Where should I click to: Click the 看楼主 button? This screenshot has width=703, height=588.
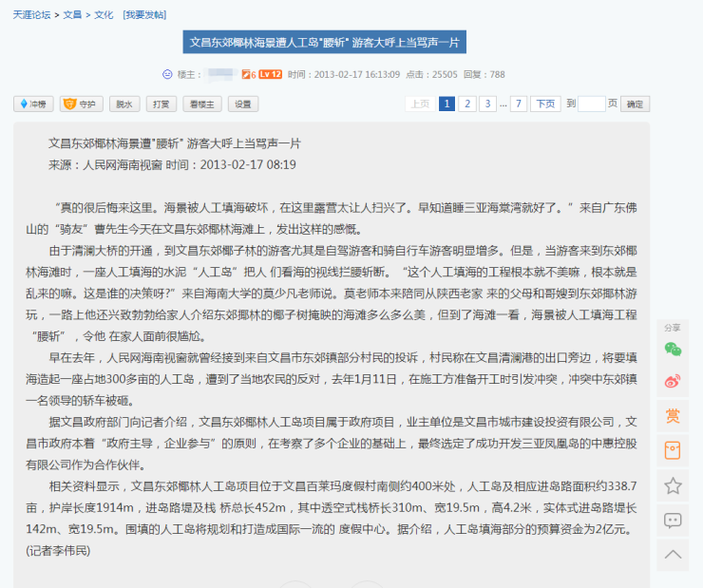202,104
